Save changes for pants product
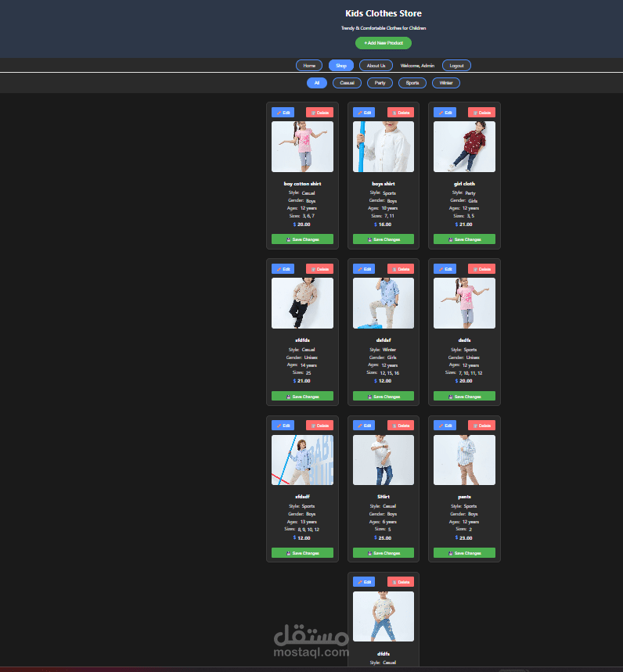623x672 pixels. click(x=464, y=553)
